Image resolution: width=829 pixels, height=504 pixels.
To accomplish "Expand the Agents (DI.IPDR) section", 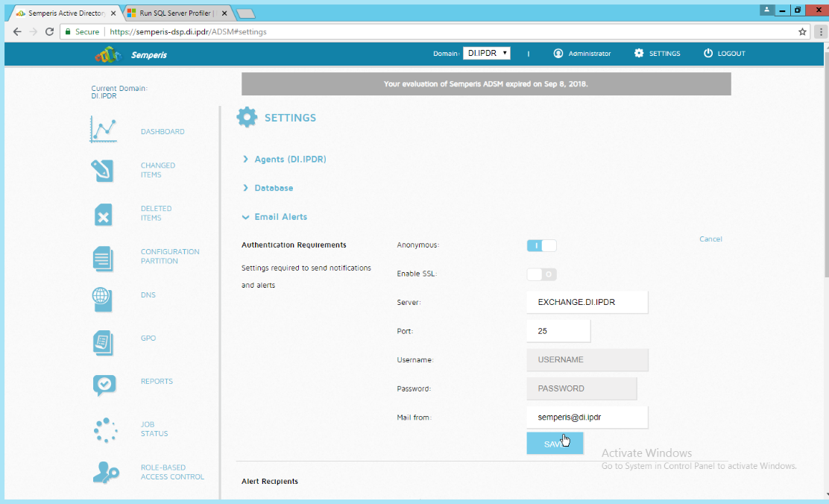I will tap(289, 160).
